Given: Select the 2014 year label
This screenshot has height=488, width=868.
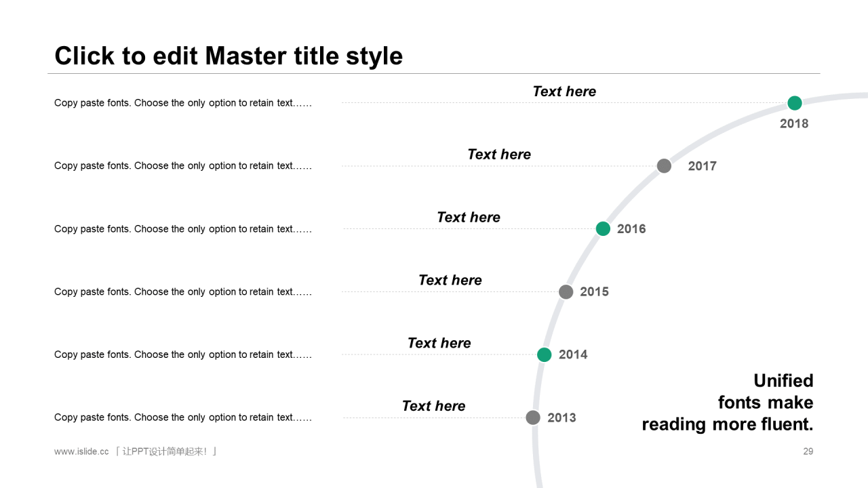Looking at the screenshot, I should (x=573, y=354).
